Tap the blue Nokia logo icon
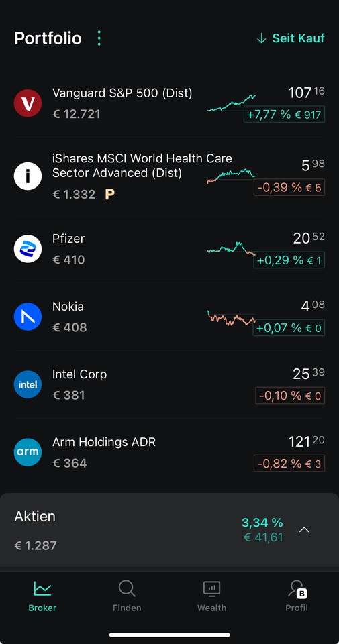 click(x=28, y=317)
